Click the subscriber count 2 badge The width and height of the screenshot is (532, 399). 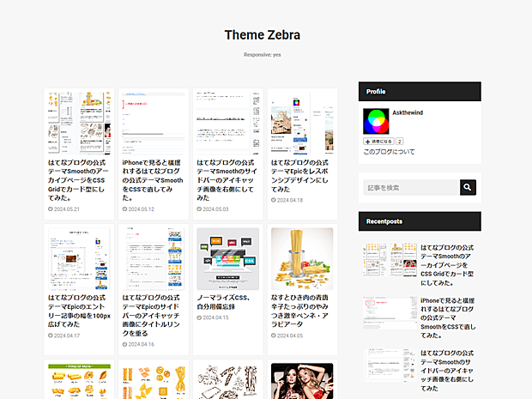(399, 142)
